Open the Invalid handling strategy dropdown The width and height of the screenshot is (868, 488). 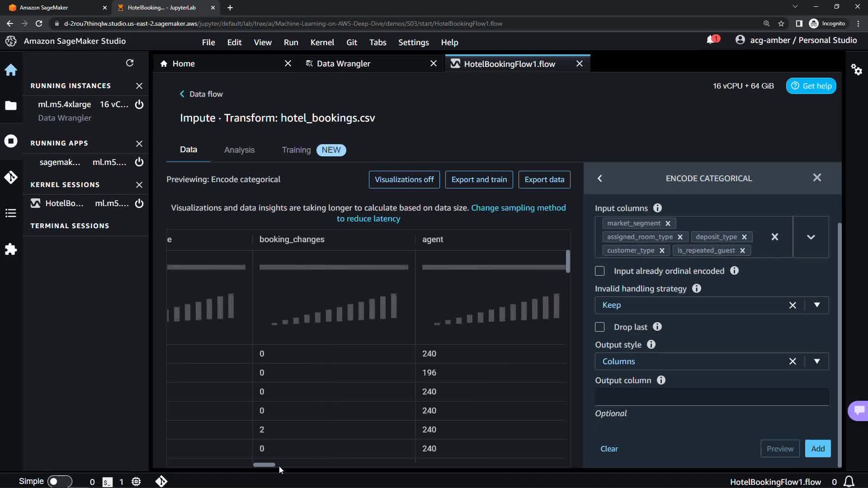click(x=816, y=305)
